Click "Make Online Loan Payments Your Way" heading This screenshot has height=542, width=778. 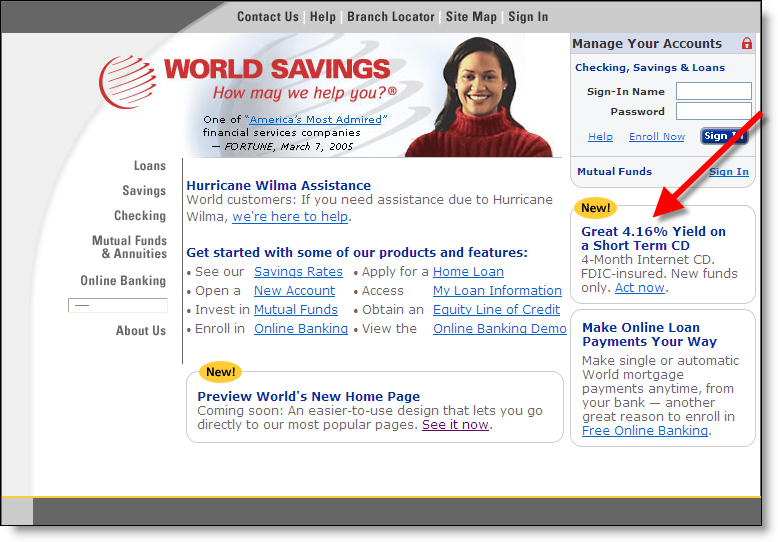649,335
